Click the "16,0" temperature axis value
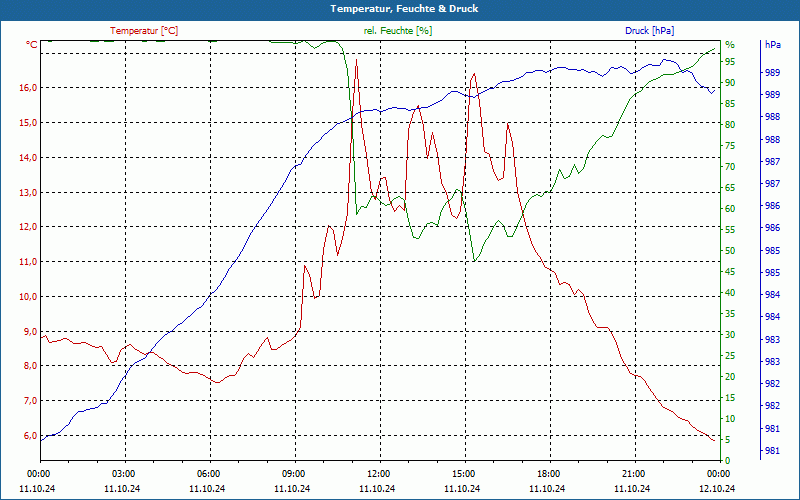Viewport: 800px width, 500px height. coord(29,88)
